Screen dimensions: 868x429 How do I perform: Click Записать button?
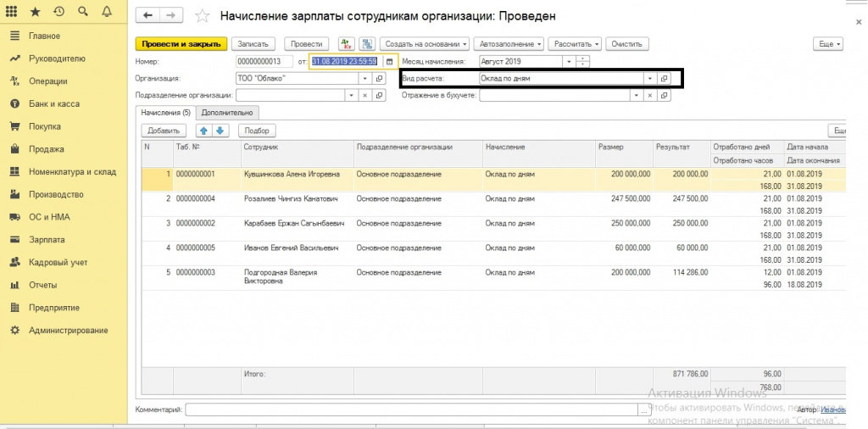(253, 44)
